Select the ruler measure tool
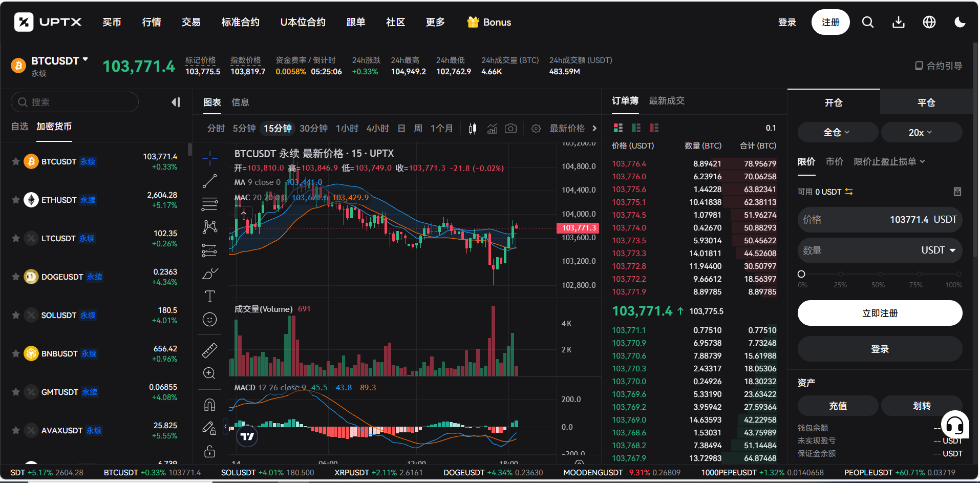 [x=210, y=350]
